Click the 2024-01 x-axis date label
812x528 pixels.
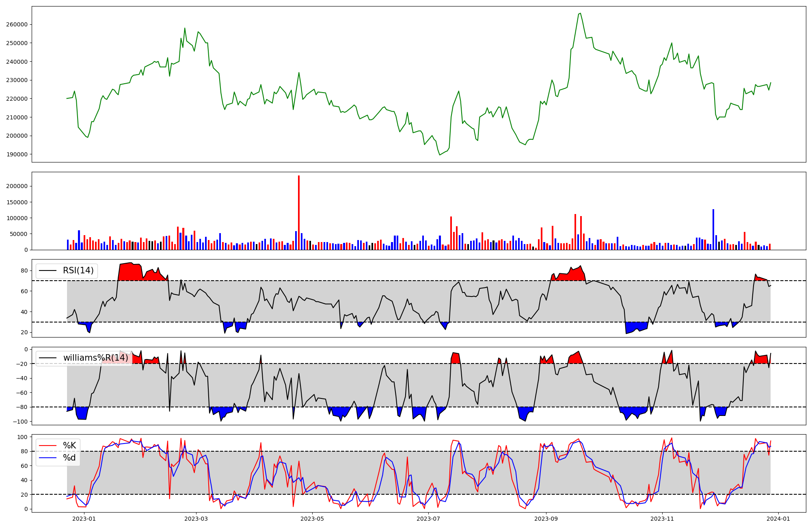778,519
